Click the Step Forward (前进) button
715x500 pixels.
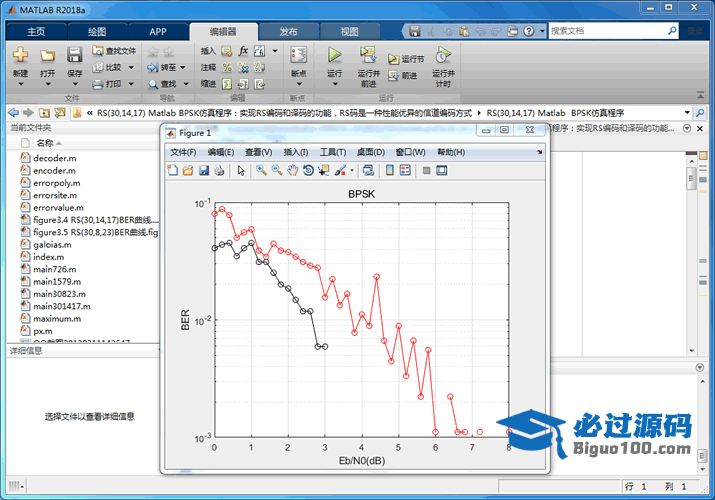point(403,76)
